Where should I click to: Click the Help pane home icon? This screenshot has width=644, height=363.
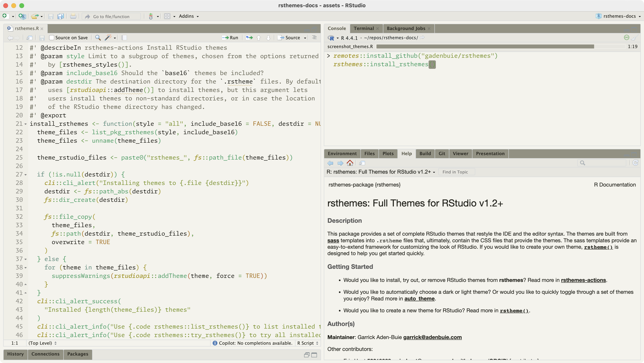350,163
